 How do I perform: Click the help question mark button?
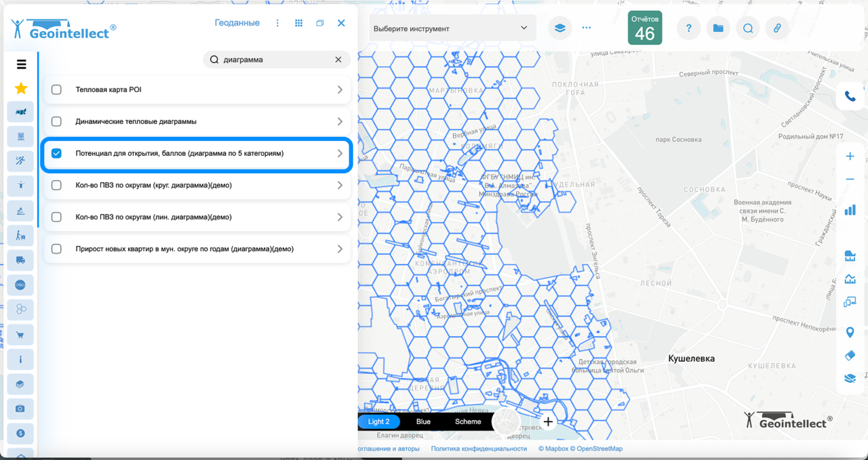tap(688, 28)
